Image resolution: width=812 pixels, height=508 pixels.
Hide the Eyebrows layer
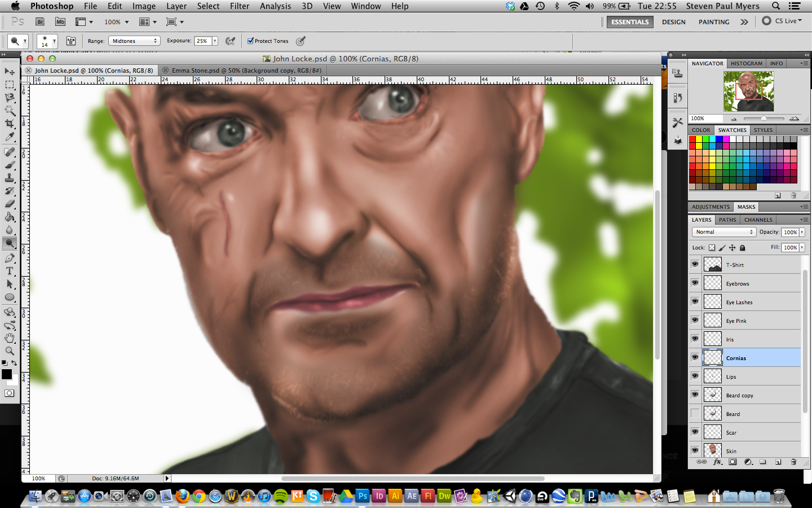tap(695, 283)
